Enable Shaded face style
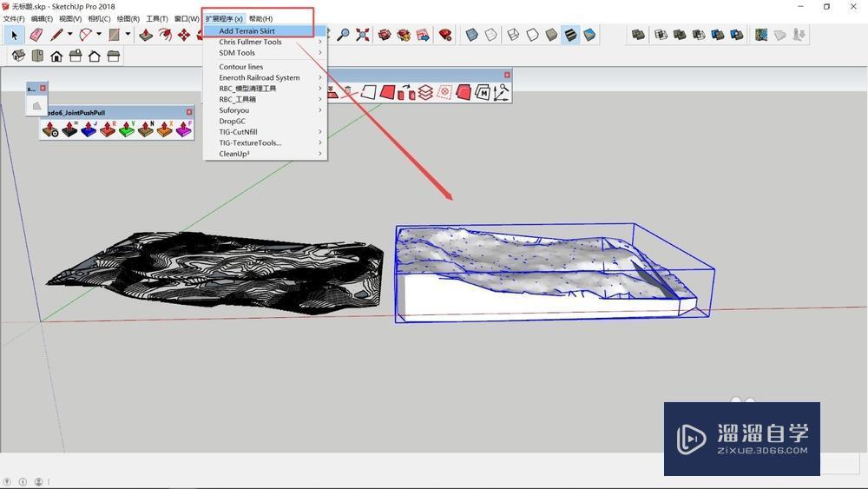The width and height of the screenshot is (868, 489). pos(551,35)
